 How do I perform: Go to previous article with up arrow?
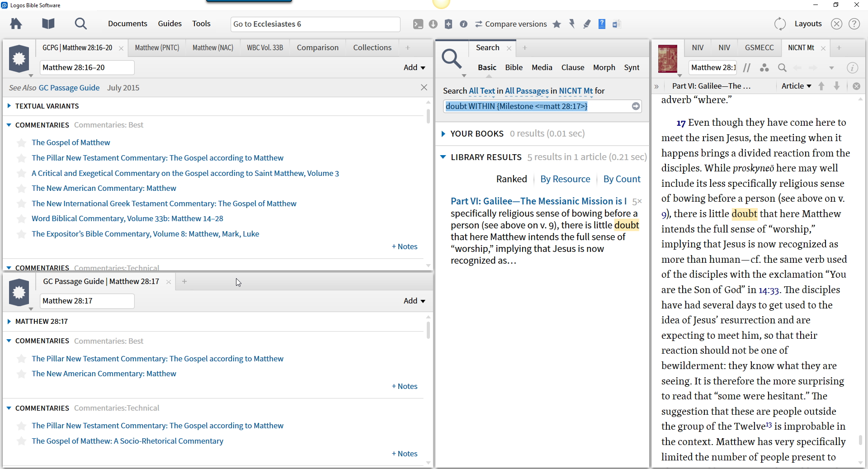pos(821,86)
